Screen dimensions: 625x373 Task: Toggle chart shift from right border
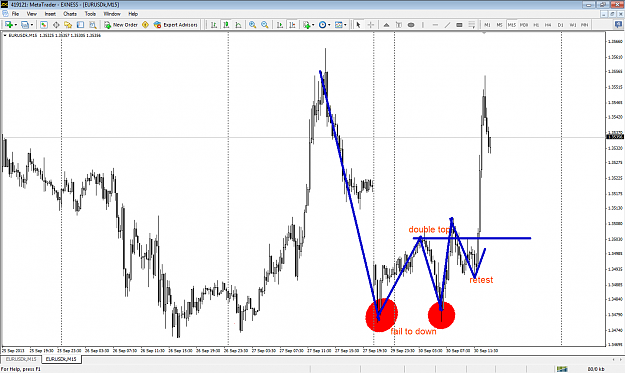click(x=292, y=25)
